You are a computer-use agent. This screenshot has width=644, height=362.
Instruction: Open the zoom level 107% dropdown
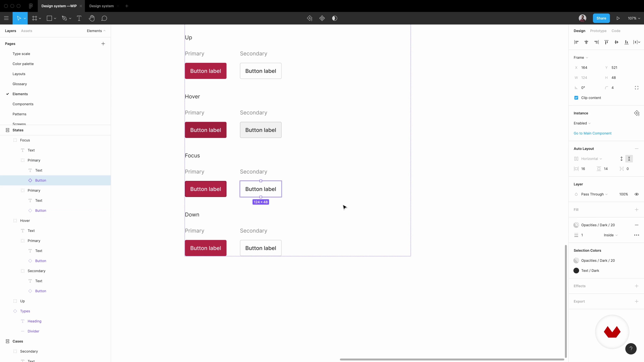coord(634,18)
